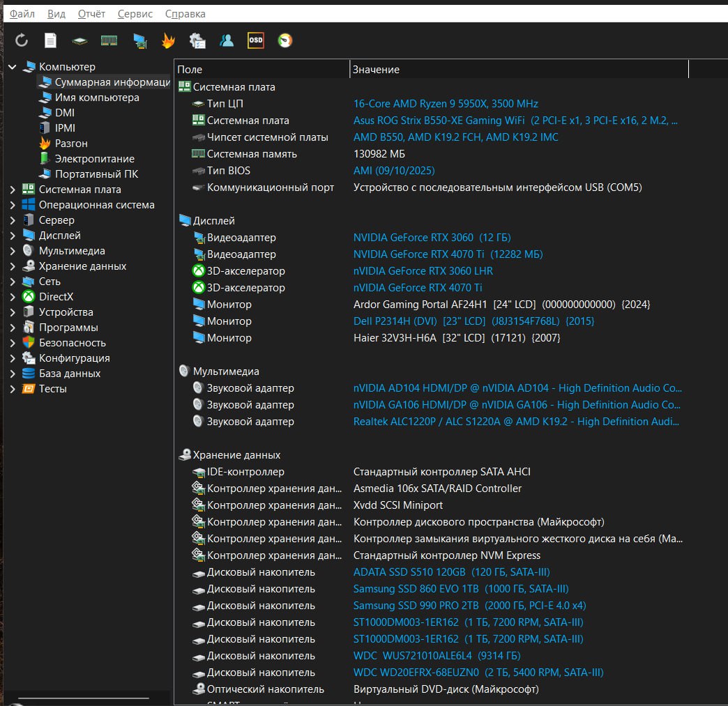Viewport: 728px width, 706px height.
Task: Start the flame stability test icon
Action: point(168,40)
